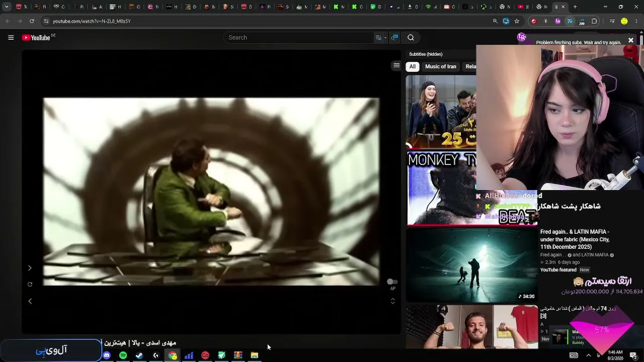Open Spotify from the taskbar
Viewport: 644px width, 362px height.
(123, 355)
